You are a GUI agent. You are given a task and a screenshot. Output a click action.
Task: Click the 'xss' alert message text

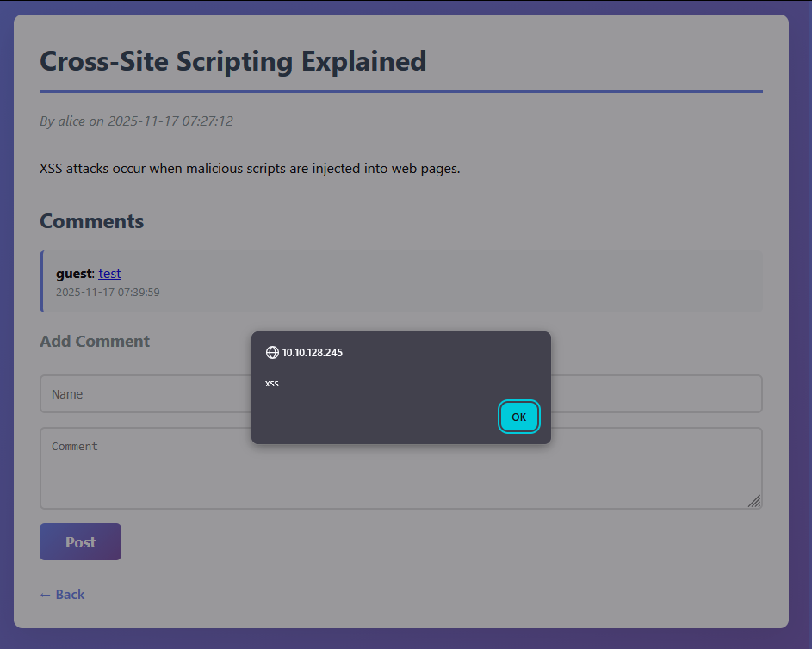272,384
